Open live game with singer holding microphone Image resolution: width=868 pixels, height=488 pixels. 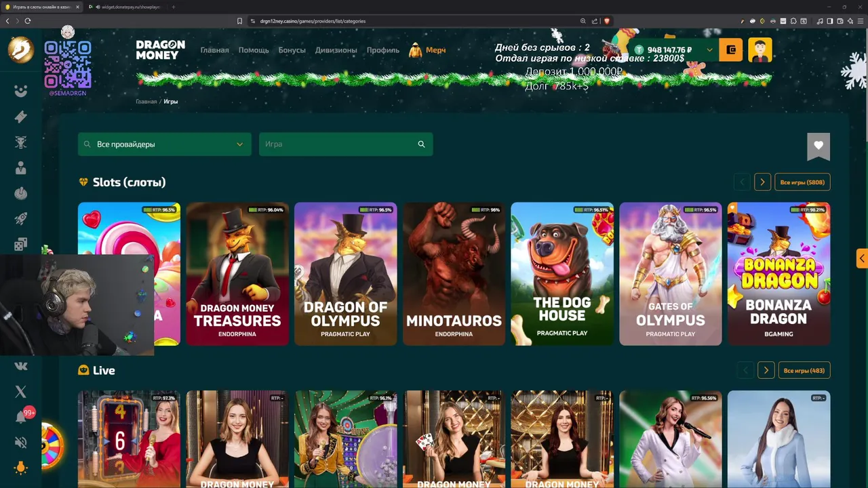[x=671, y=439]
